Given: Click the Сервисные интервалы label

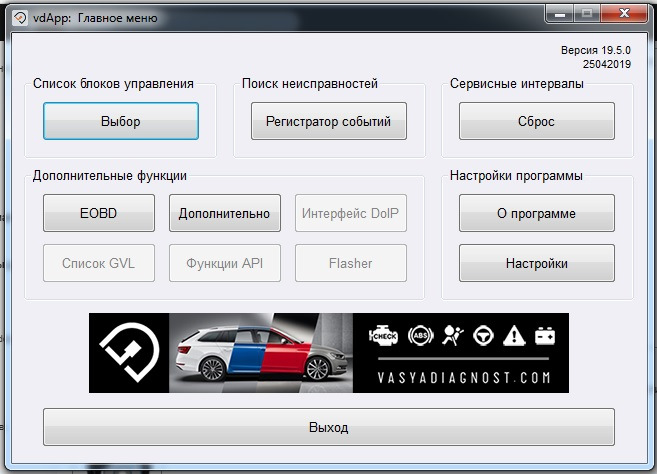Looking at the screenshot, I should point(517,83).
